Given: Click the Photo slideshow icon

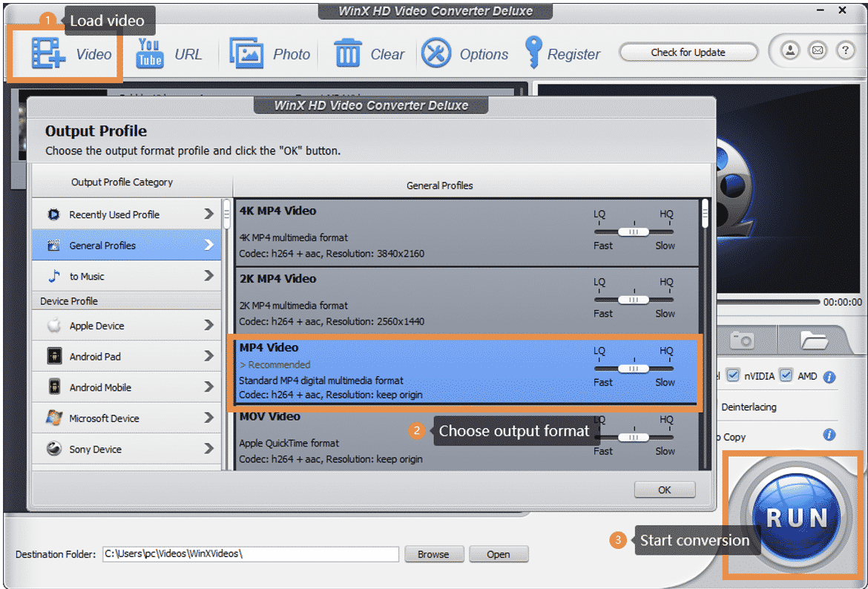Looking at the screenshot, I should coord(247,54).
